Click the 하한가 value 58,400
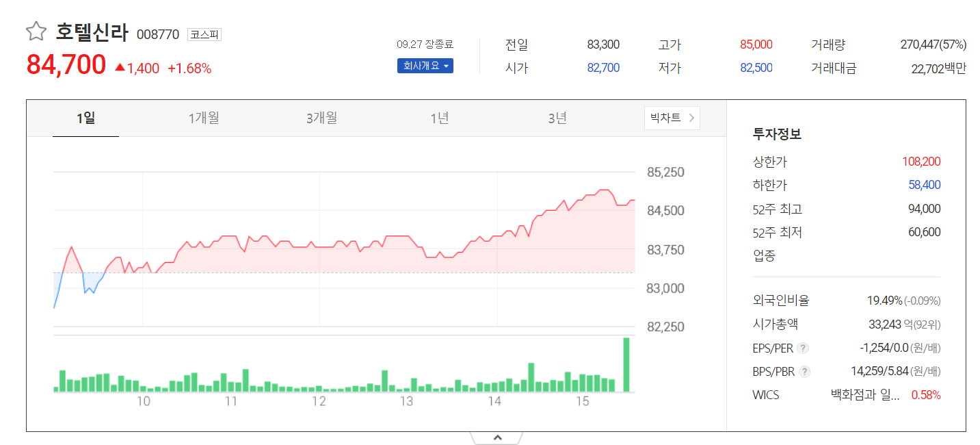Image resolution: width=980 pixels, height=445 pixels. pos(925,185)
